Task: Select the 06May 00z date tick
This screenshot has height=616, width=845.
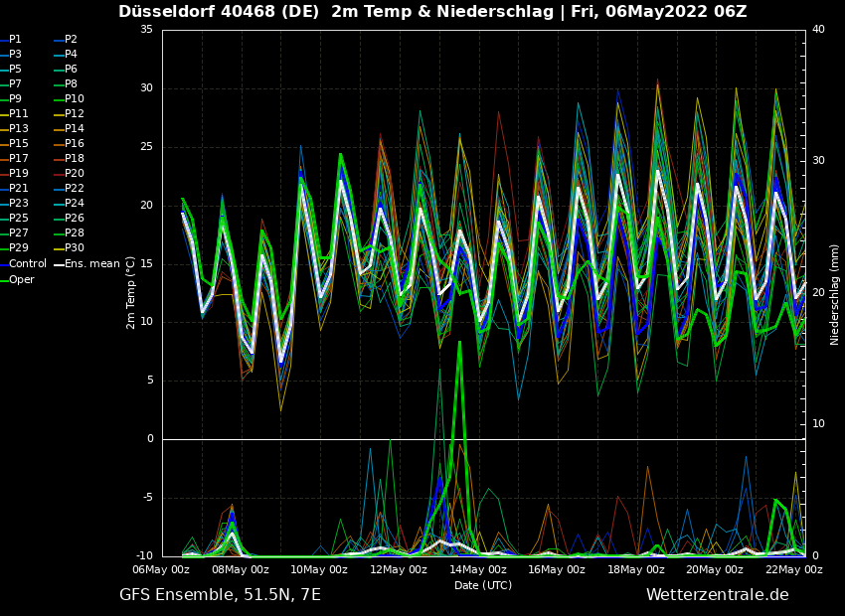Action: tap(161, 570)
